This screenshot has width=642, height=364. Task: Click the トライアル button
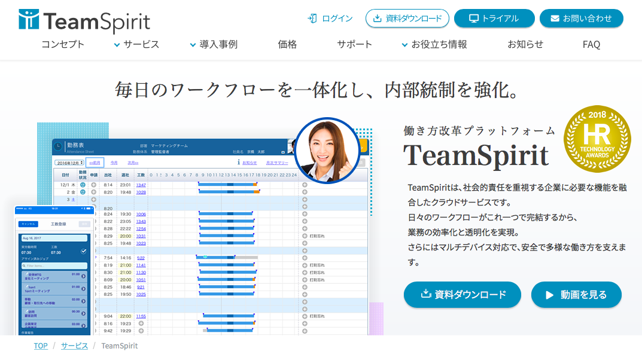coord(494,19)
